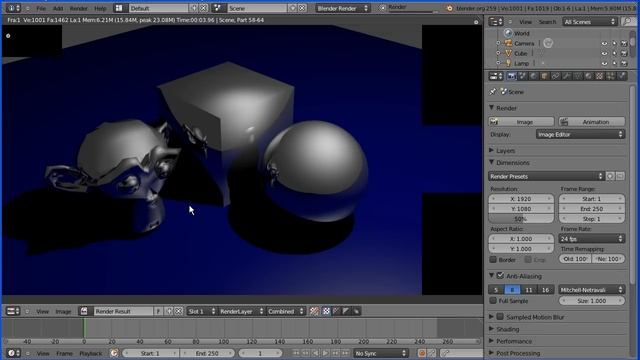The height and width of the screenshot is (360, 640).
Task: Click the World globe icon in outliner
Action: [508, 33]
